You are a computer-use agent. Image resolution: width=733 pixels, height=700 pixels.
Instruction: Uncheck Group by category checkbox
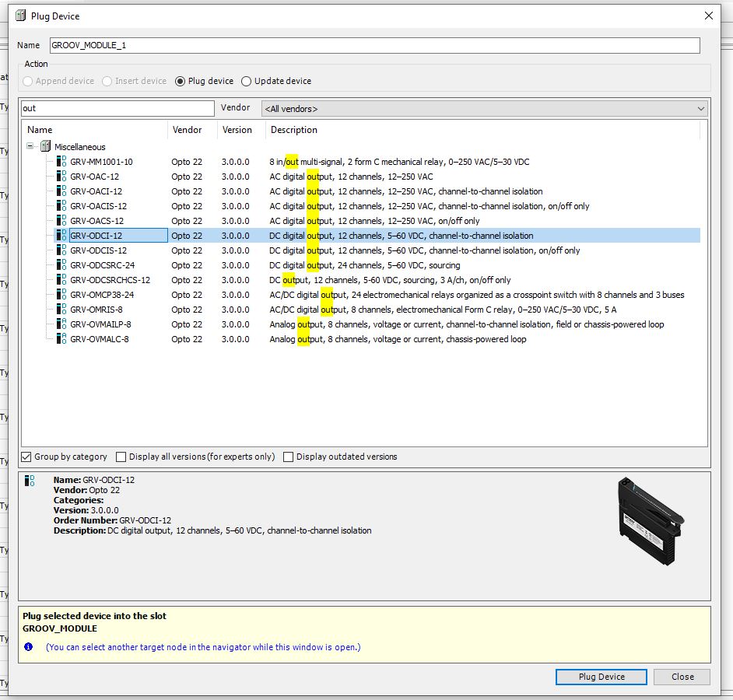(26, 457)
